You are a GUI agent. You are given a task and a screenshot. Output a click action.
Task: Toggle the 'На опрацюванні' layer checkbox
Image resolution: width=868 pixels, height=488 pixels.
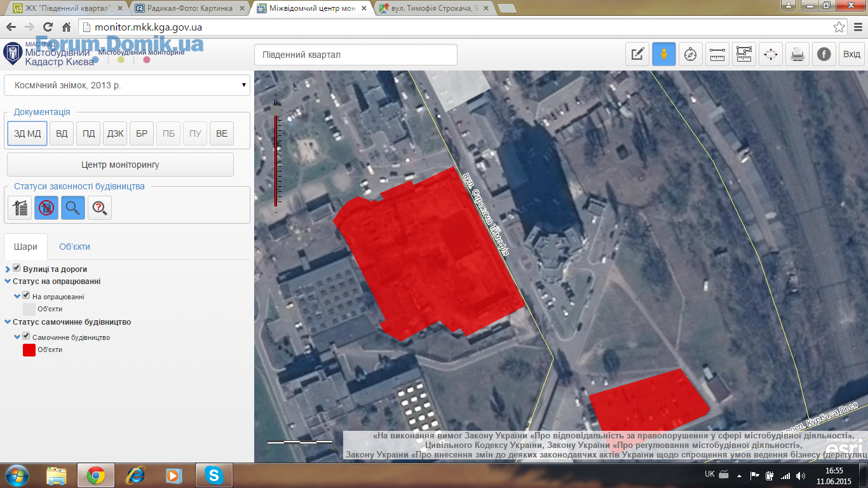(x=26, y=295)
